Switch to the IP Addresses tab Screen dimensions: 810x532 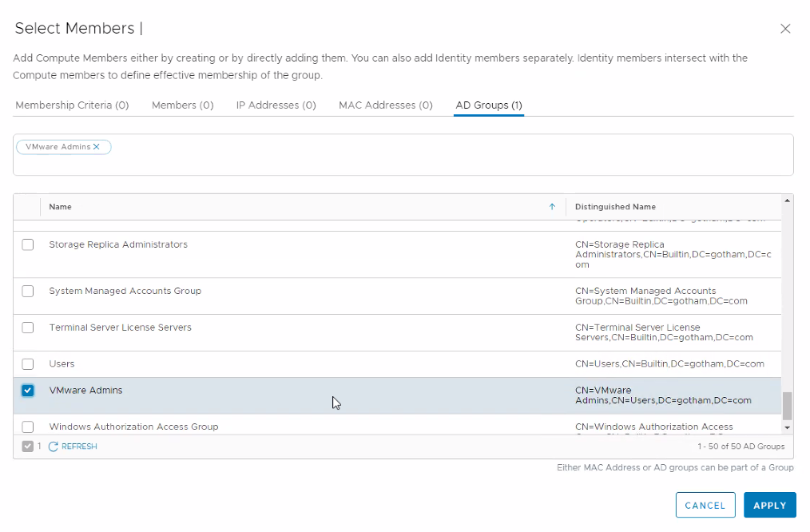(x=276, y=105)
